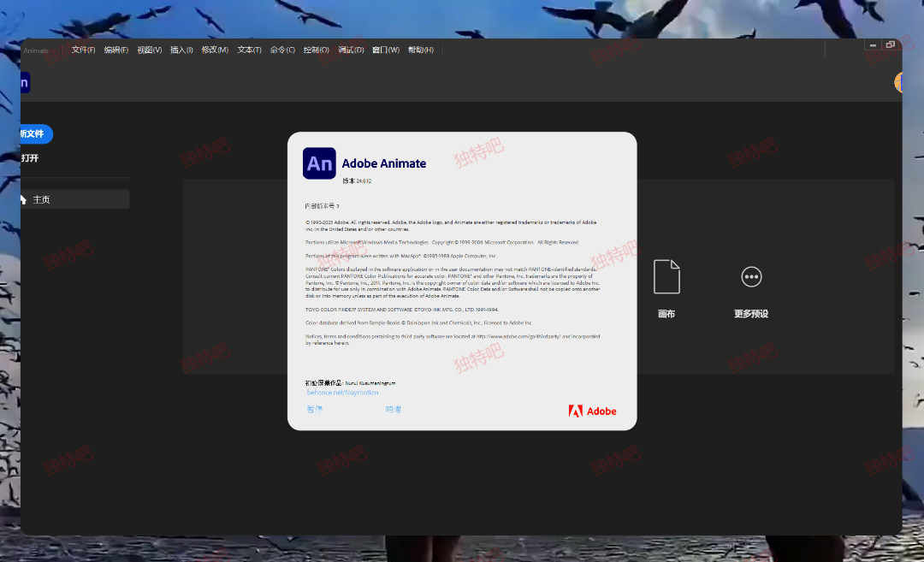Minimize the Animate window
Viewport: 924px width, 562px height.
[873, 45]
